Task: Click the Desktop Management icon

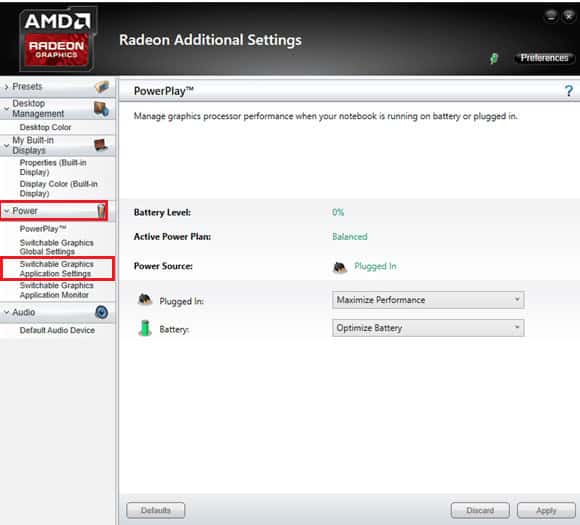Action: [x=101, y=109]
